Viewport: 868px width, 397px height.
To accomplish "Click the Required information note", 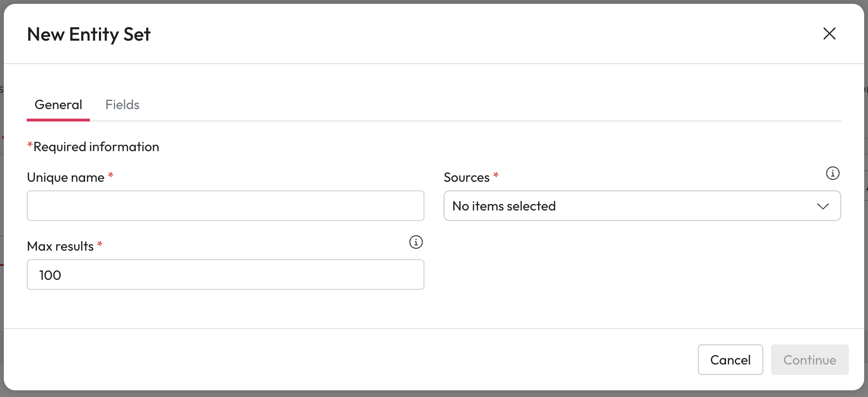I will [96, 147].
